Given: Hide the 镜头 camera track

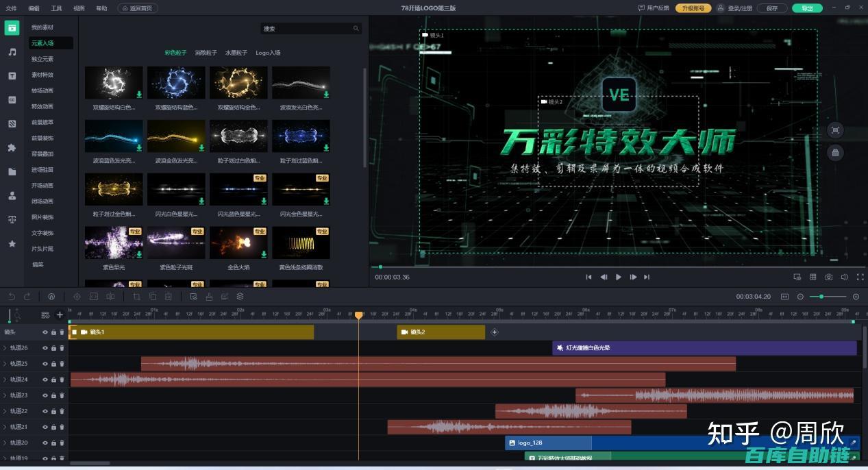Looking at the screenshot, I should (45, 332).
